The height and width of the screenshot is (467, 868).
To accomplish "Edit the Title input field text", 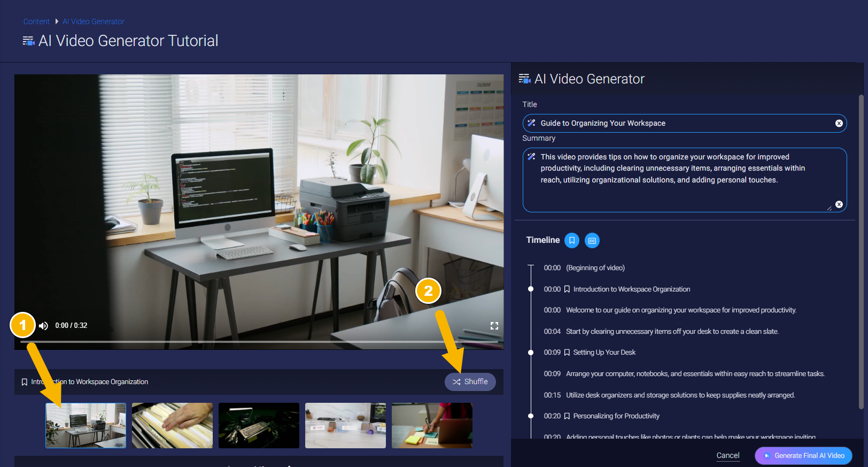I will (684, 124).
